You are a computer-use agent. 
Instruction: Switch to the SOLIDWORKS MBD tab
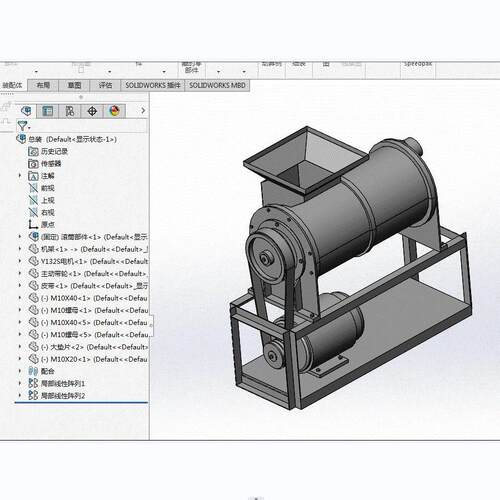(217, 85)
